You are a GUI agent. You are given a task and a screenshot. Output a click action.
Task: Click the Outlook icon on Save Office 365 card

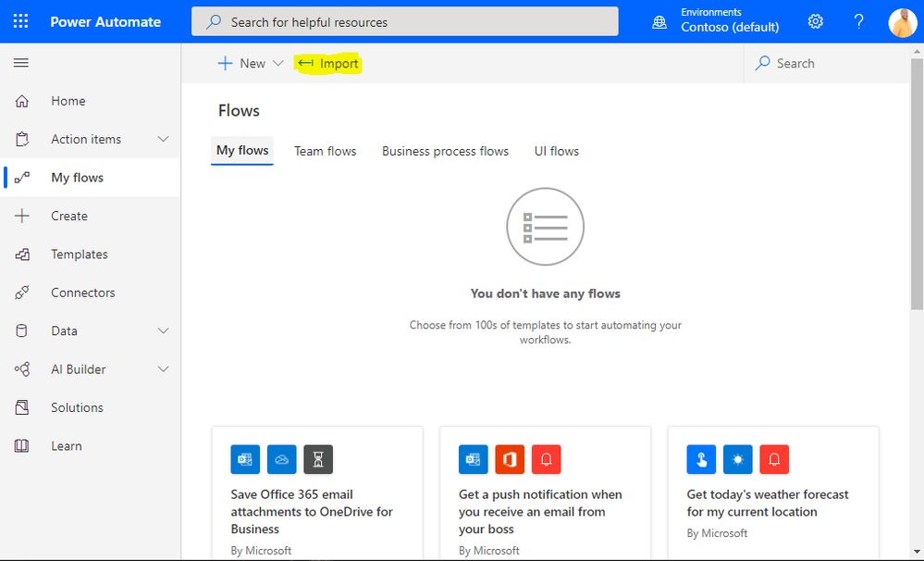point(245,459)
